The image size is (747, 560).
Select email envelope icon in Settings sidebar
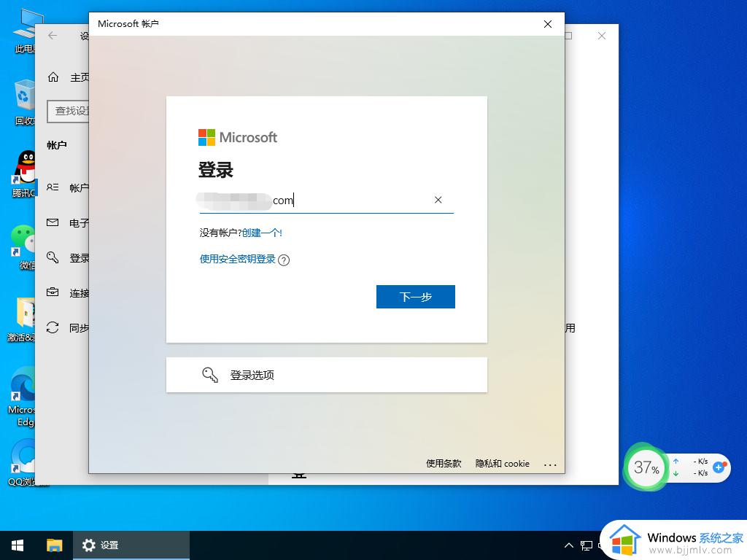point(53,222)
